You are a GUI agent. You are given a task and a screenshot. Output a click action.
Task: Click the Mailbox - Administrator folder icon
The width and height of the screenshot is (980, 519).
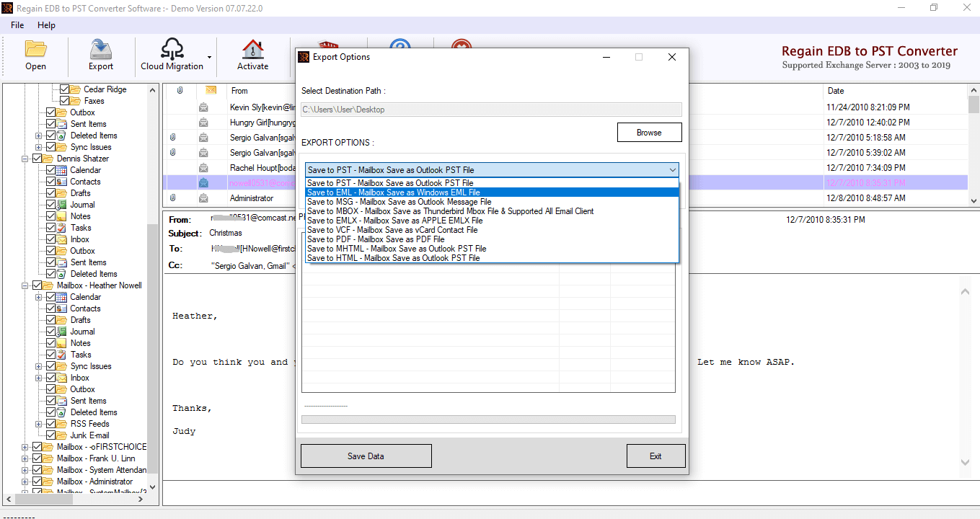click(48, 482)
